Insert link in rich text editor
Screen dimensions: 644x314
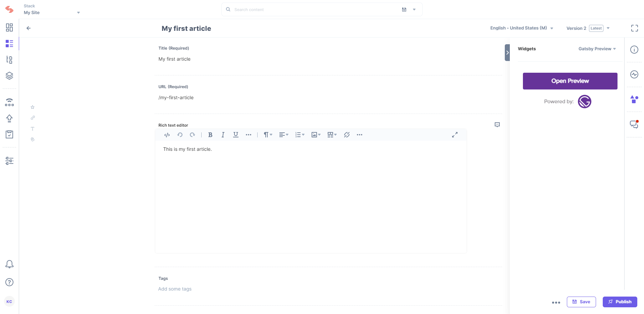pyautogui.click(x=347, y=135)
